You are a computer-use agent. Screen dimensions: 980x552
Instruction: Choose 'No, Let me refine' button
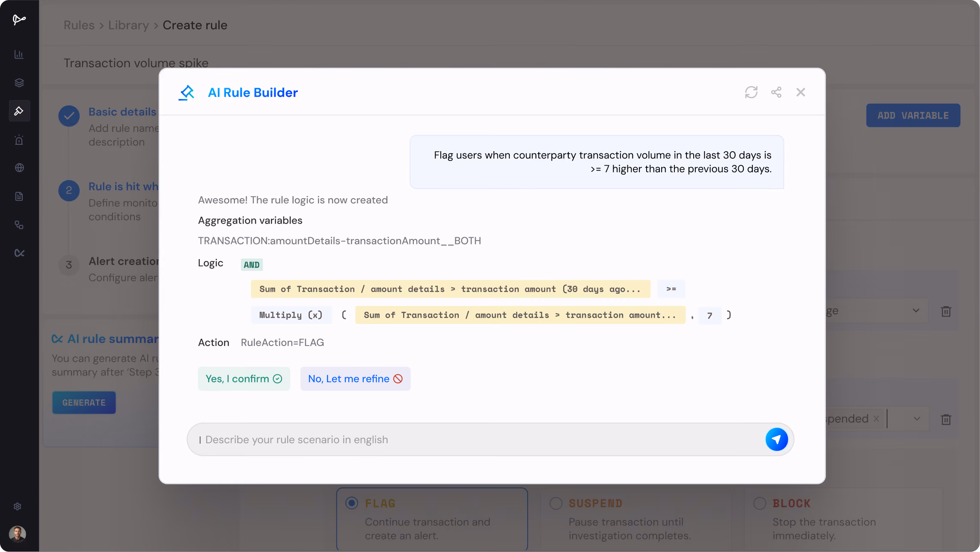point(355,379)
